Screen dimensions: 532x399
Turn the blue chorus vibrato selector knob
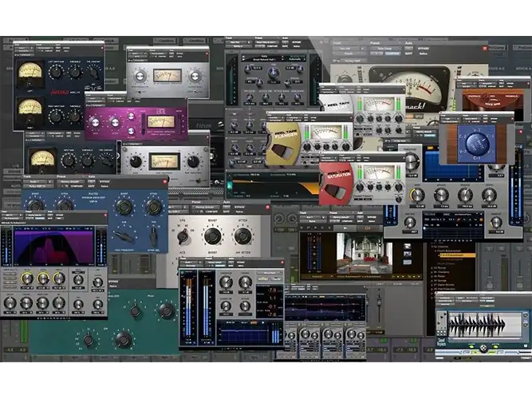click(477, 144)
